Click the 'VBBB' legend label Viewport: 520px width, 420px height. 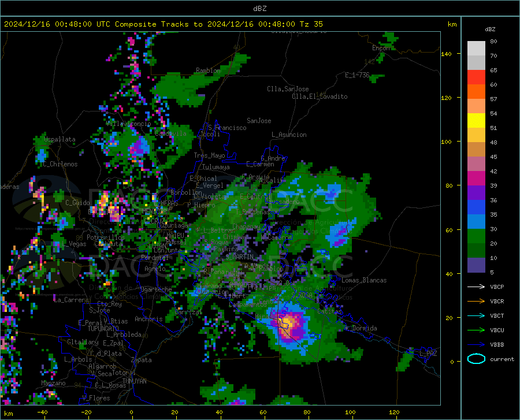[x=497, y=344]
